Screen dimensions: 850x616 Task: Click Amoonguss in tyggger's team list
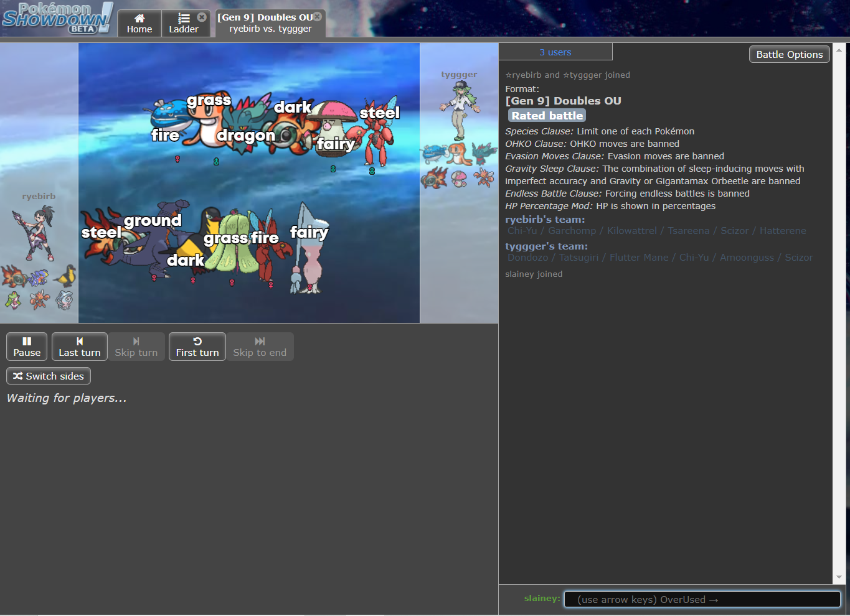pos(747,258)
